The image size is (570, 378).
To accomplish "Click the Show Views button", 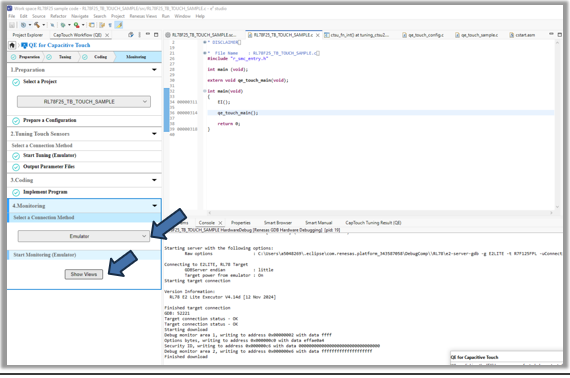I will point(84,274).
